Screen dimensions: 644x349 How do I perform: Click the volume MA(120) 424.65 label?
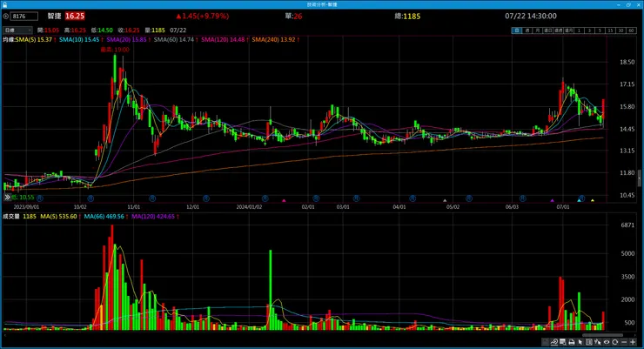point(153,217)
